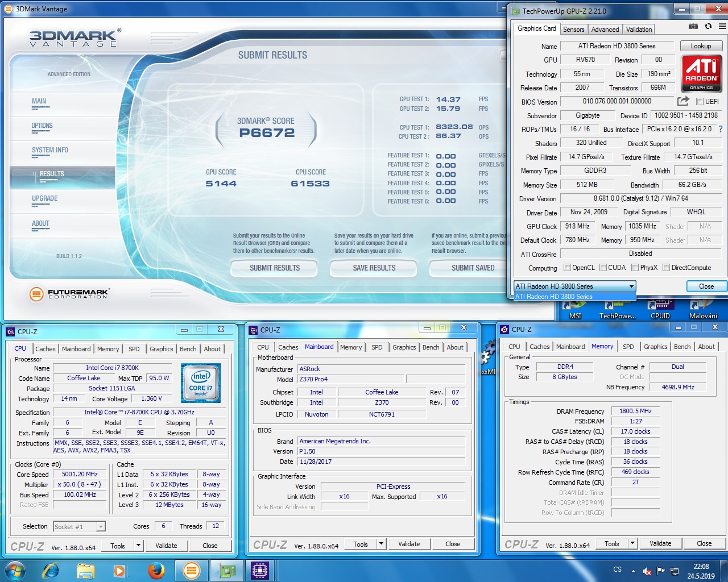Click the Lookup button in GPU-Z
Screen dimensions: 728x582
[701, 46]
